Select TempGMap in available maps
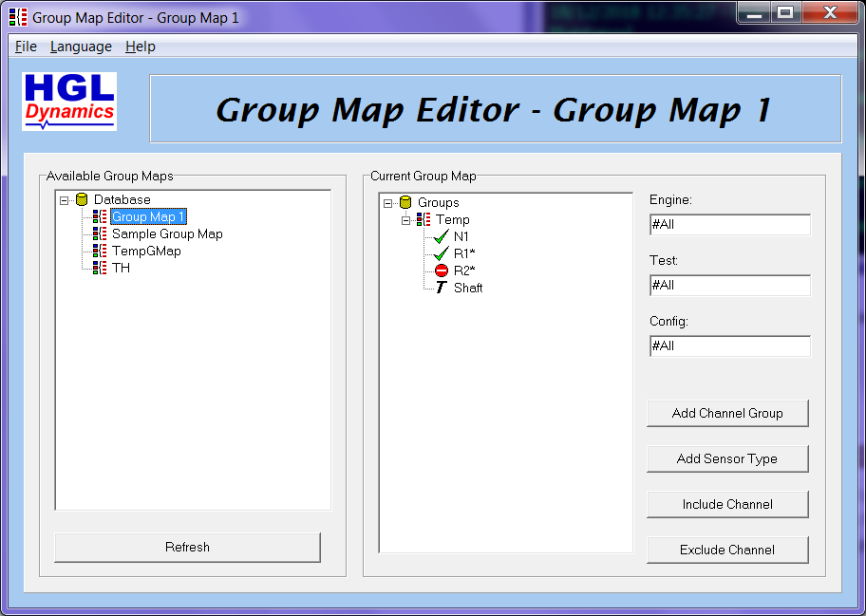 146,252
